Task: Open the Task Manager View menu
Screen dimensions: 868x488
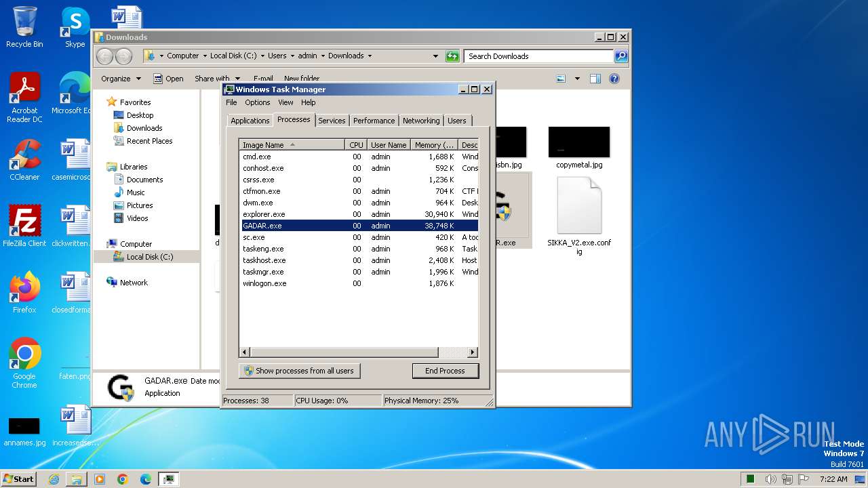Action: (x=285, y=102)
